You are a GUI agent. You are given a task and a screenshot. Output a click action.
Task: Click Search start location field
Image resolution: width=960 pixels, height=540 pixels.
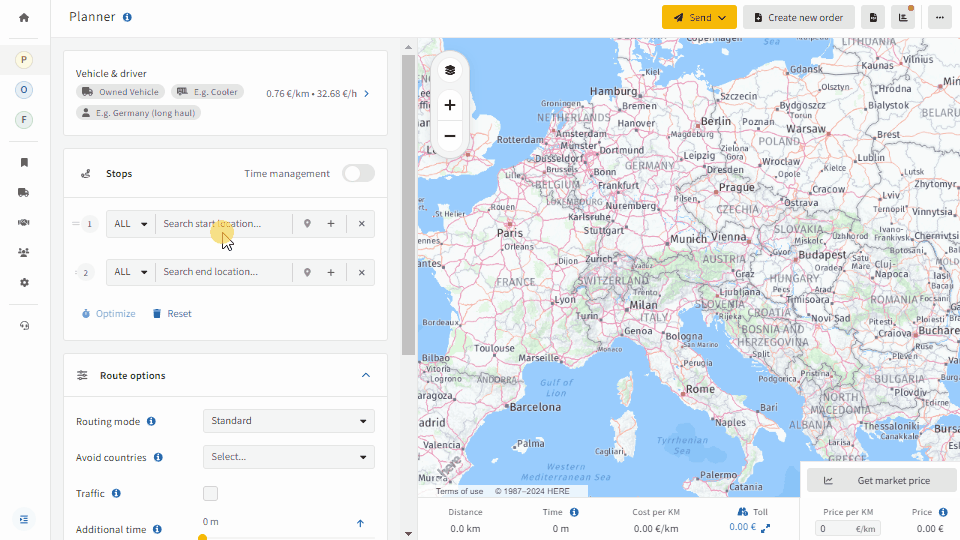point(223,224)
